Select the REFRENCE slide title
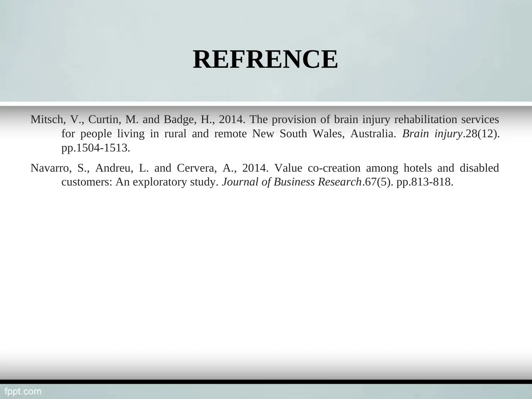 pos(265,59)
